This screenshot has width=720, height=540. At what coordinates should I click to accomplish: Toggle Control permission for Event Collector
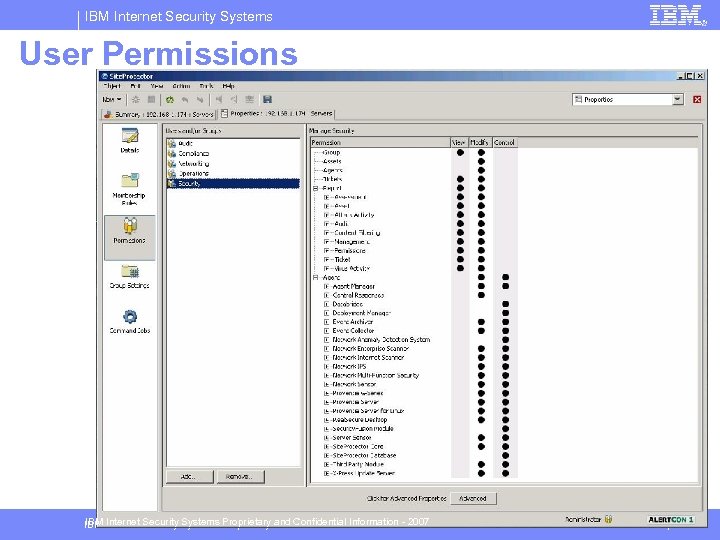tap(506, 331)
